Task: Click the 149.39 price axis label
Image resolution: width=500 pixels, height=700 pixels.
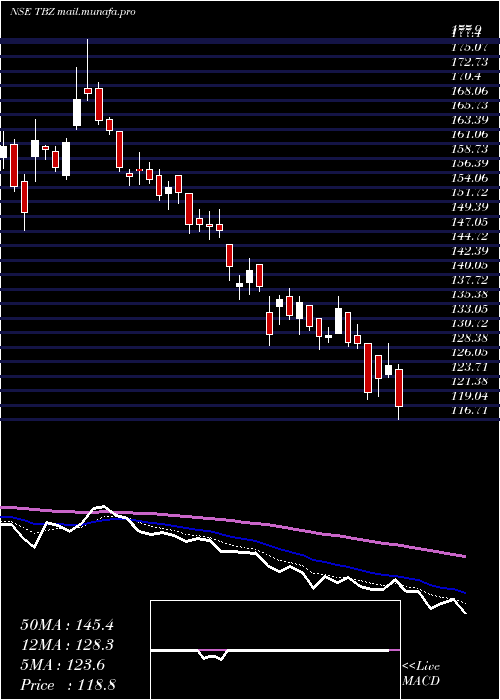Action: click(x=470, y=207)
